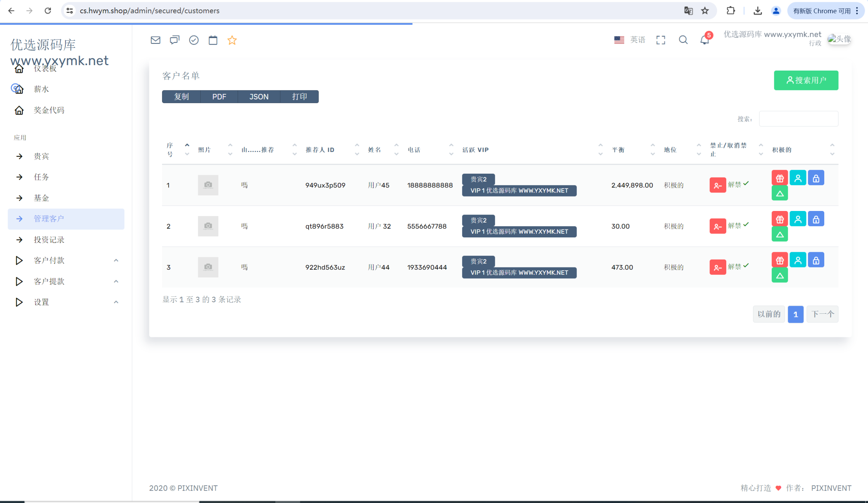868x503 pixels.
Task: Click the table search input field
Action: click(799, 119)
